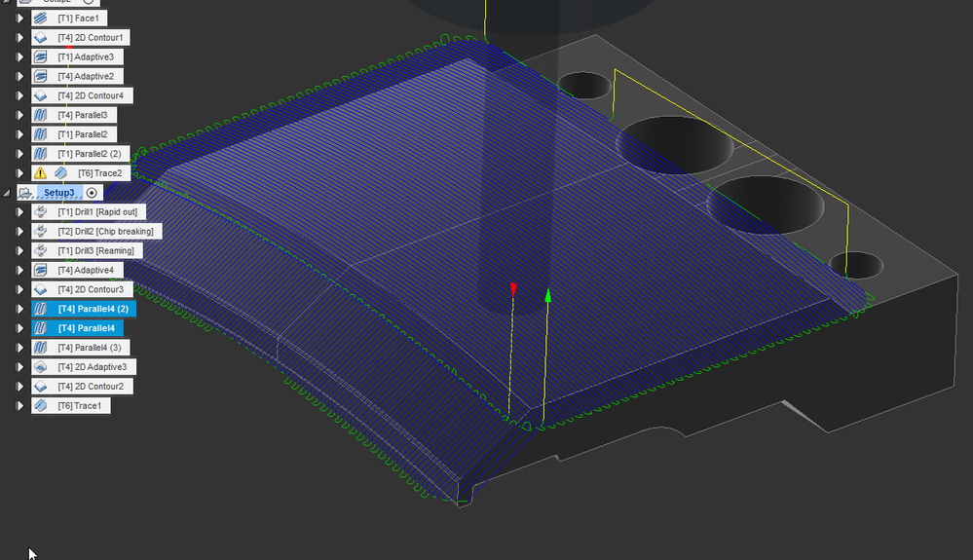
Task: Select the highlighted "[T4] Parallel4" label
Action: (87, 328)
